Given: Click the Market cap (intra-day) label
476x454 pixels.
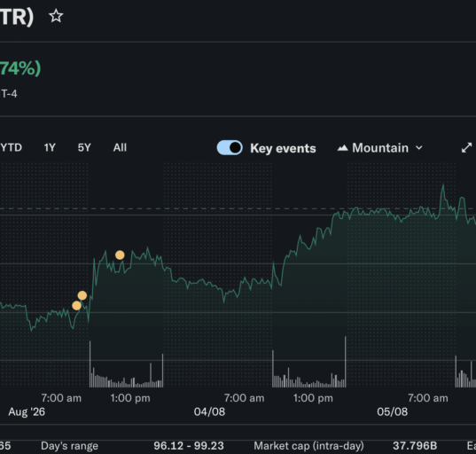Looking at the screenshot, I should coord(308,446).
